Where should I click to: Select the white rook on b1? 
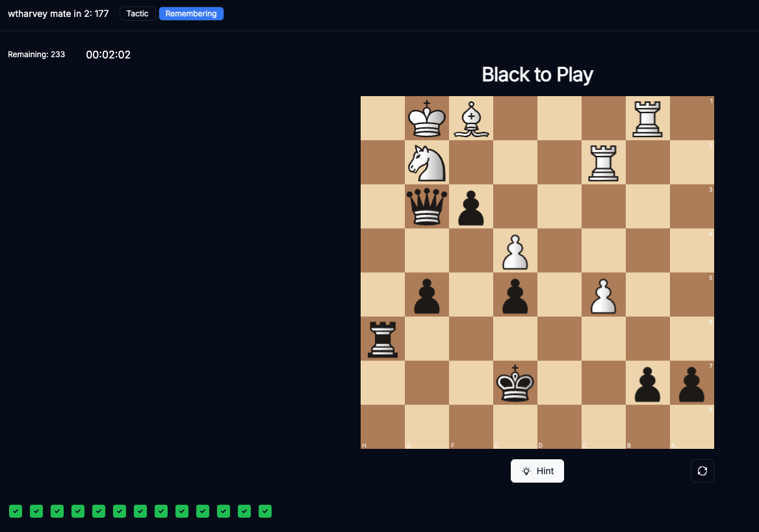pos(648,118)
